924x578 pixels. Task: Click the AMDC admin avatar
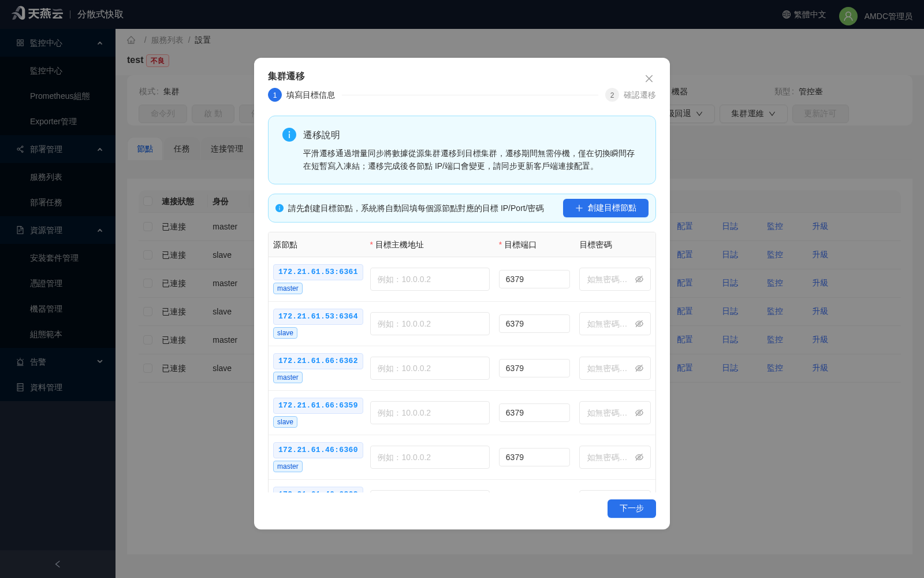point(848,16)
